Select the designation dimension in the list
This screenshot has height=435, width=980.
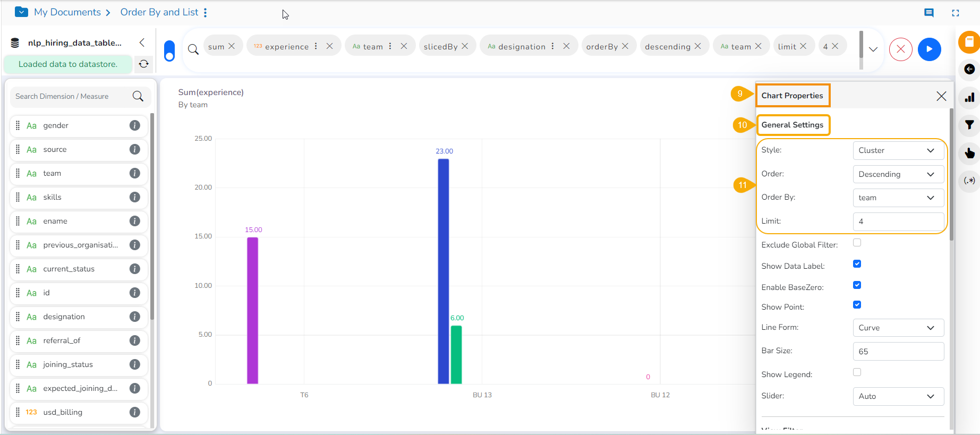(64, 317)
